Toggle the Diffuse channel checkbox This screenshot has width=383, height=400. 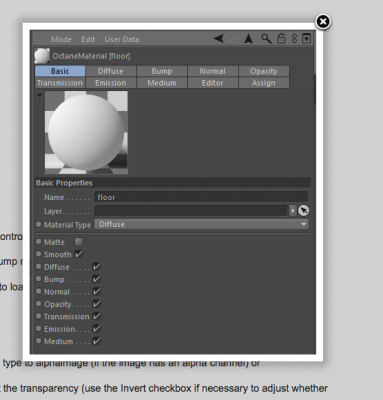(96, 266)
